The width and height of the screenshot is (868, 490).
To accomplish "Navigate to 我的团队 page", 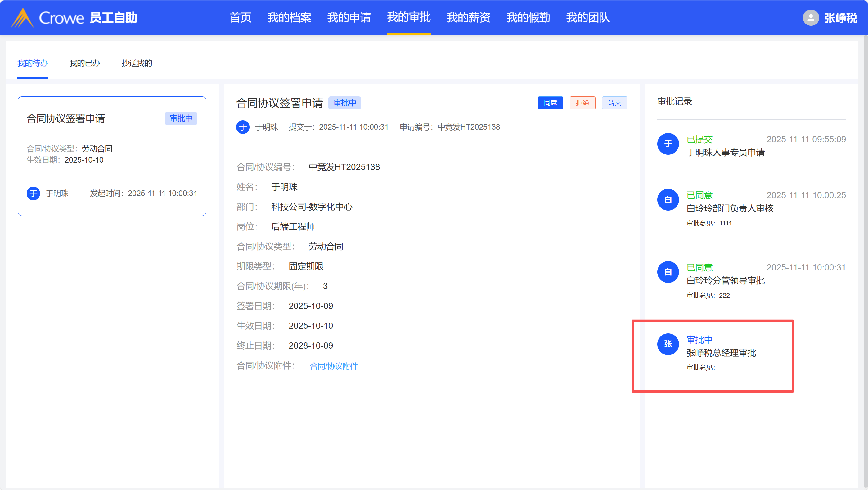I will point(587,17).
